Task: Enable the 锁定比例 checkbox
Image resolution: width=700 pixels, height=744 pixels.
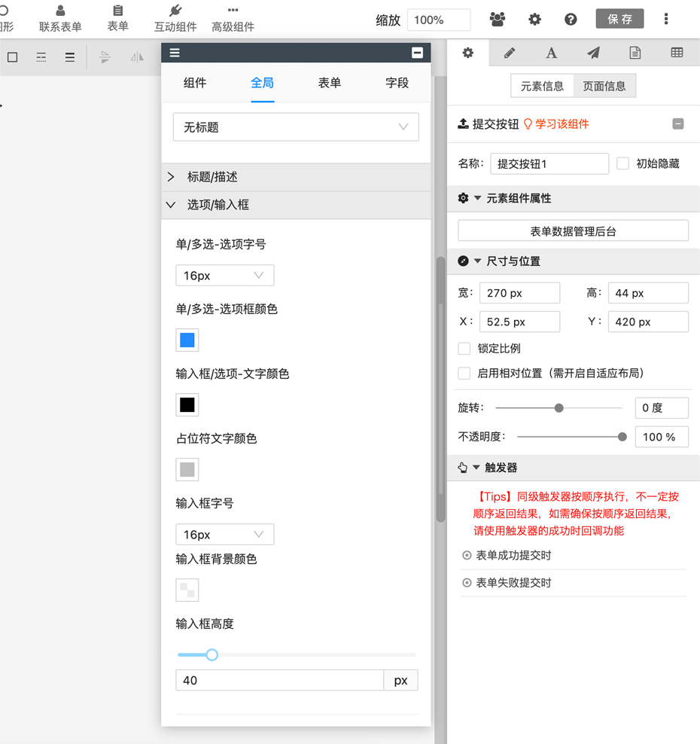Action: tap(464, 348)
